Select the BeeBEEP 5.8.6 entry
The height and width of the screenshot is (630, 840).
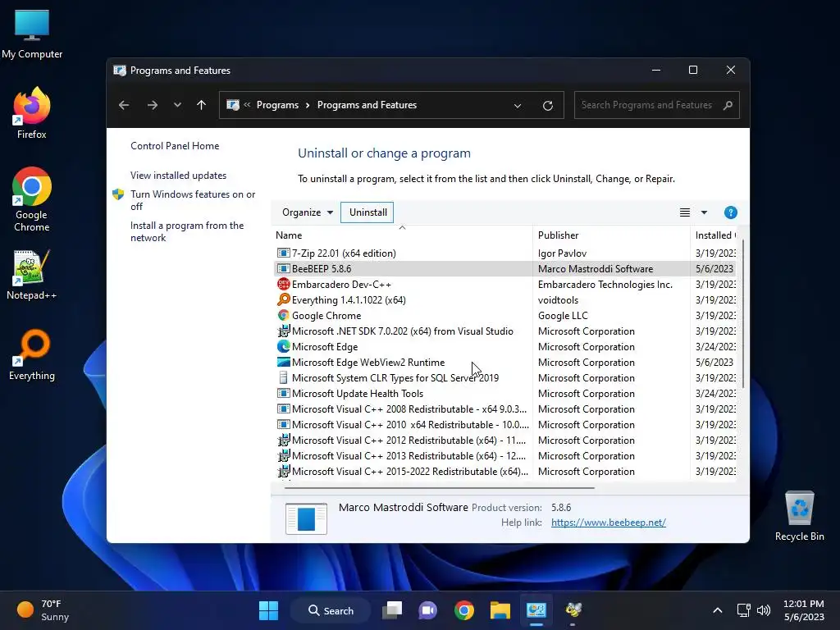click(x=505, y=268)
